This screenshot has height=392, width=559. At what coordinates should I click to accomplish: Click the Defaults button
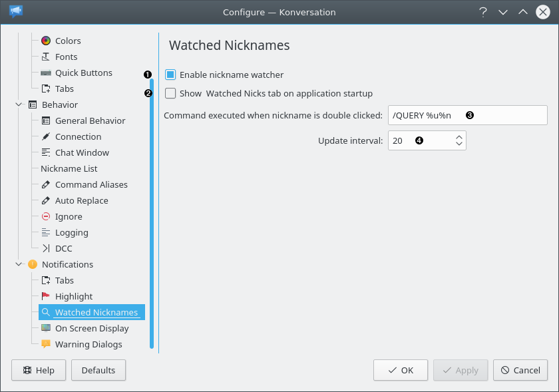point(98,370)
